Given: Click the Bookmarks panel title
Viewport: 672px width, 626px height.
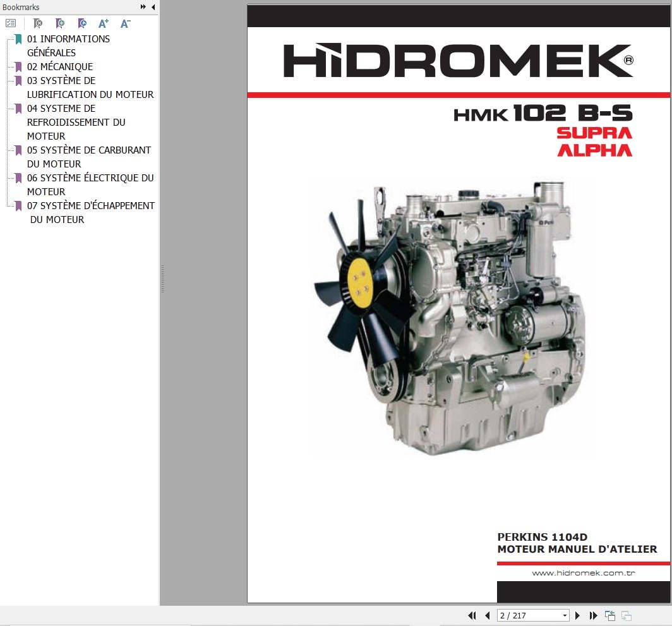Looking at the screenshot, I should 21,8.
